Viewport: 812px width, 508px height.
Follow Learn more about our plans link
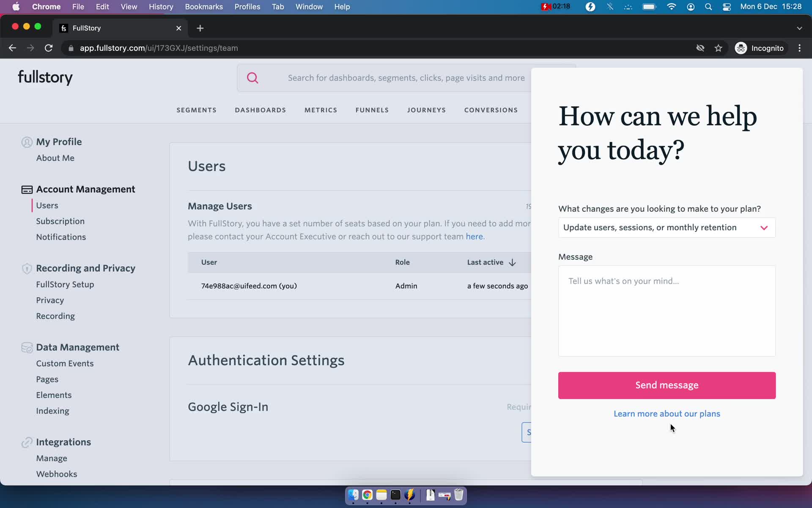pyautogui.click(x=667, y=414)
